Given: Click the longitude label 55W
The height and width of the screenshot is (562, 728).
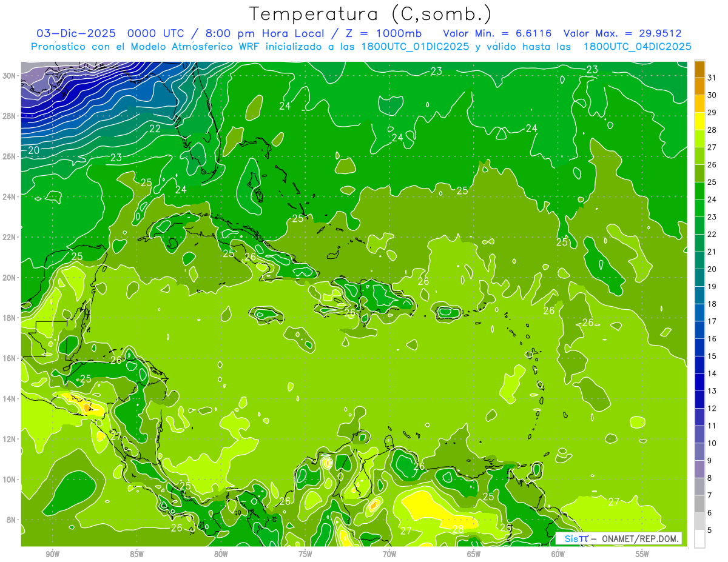Looking at the screenshot, I should pos(642,554).
